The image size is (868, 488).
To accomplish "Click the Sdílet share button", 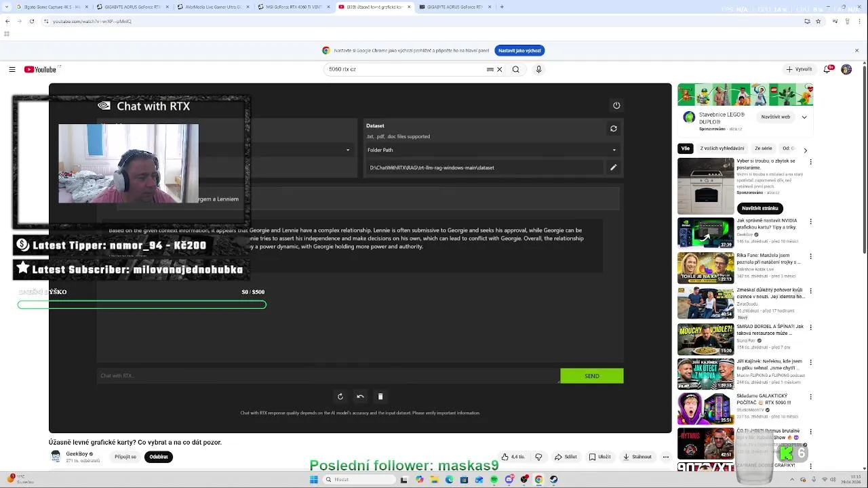I will pos(566,457).
